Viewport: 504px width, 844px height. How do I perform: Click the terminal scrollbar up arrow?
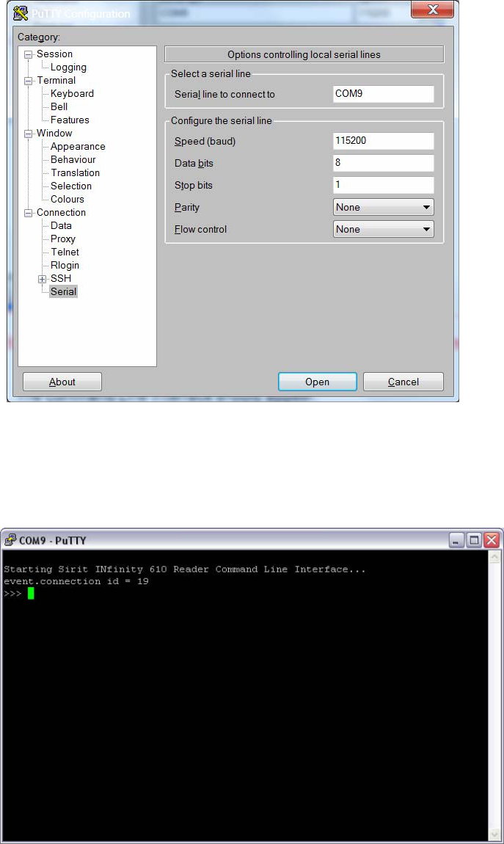click(x=495, y=557)
